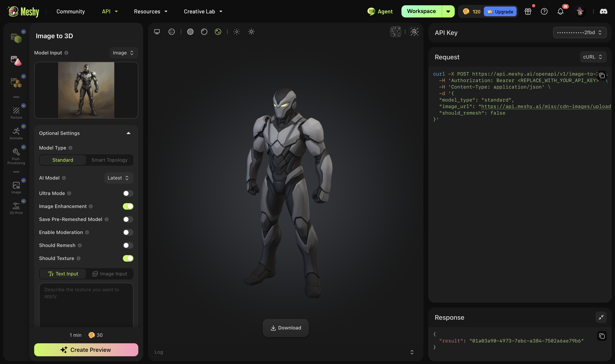Screen dimensions: 615x364
Task: Toggle Enable Moderation switch
Action: pos(128,232)
